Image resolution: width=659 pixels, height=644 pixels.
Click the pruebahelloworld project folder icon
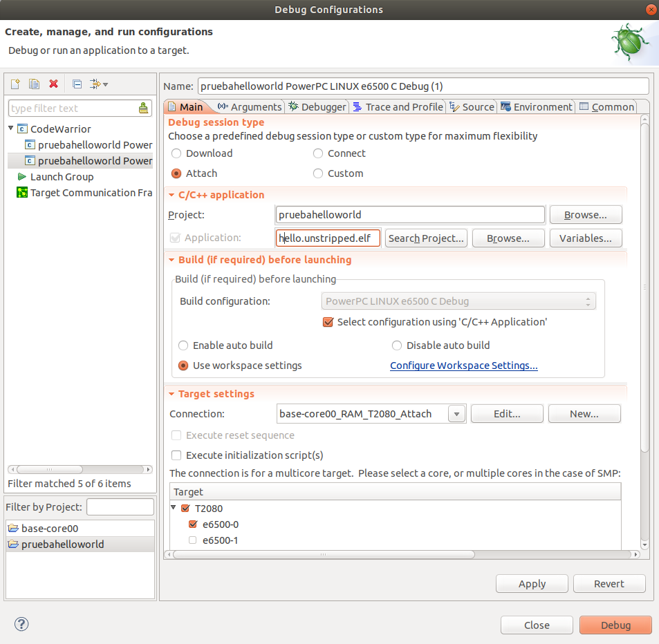(13, 544)
